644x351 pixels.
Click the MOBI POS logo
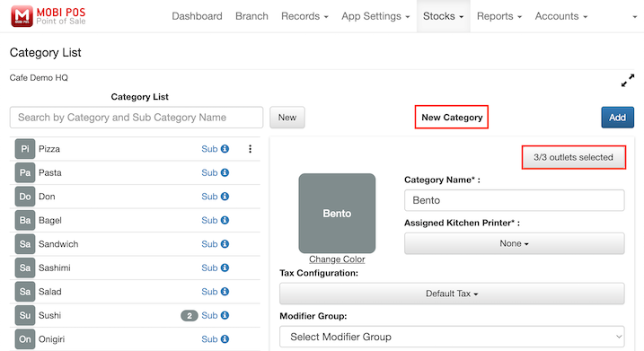point(49,16)
